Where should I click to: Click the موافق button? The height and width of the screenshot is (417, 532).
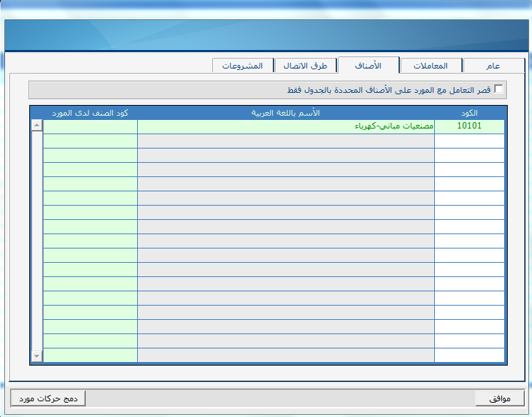pyautogui.click(x=499, y=398)
